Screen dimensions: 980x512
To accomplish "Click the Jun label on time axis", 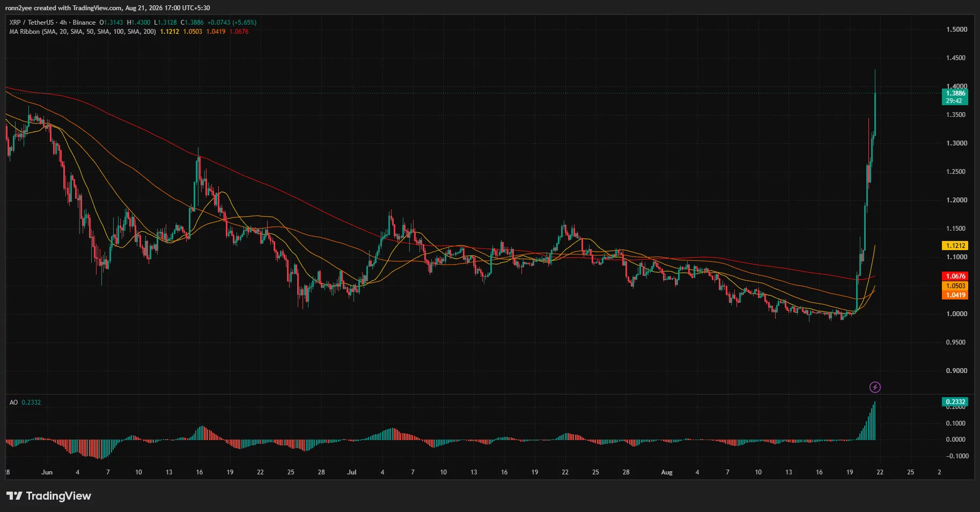I will (x=47, y=472).
